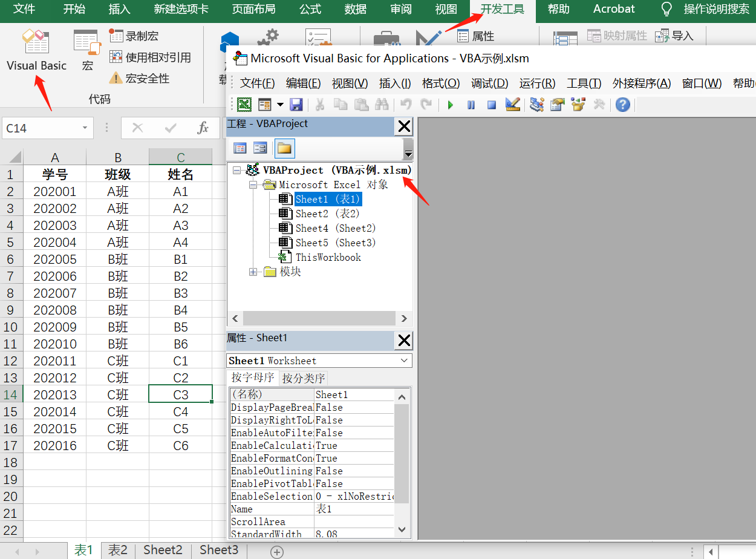The width and height of the screenshot is (756, 559).
Task: Toggle folders view in project panel
Action: 284,148
